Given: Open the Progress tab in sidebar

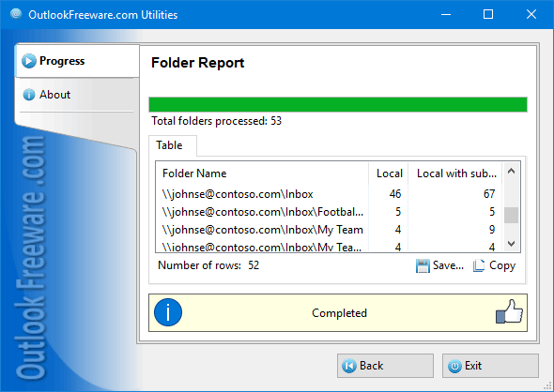Looking at the screenshot, I should point(77,61).
